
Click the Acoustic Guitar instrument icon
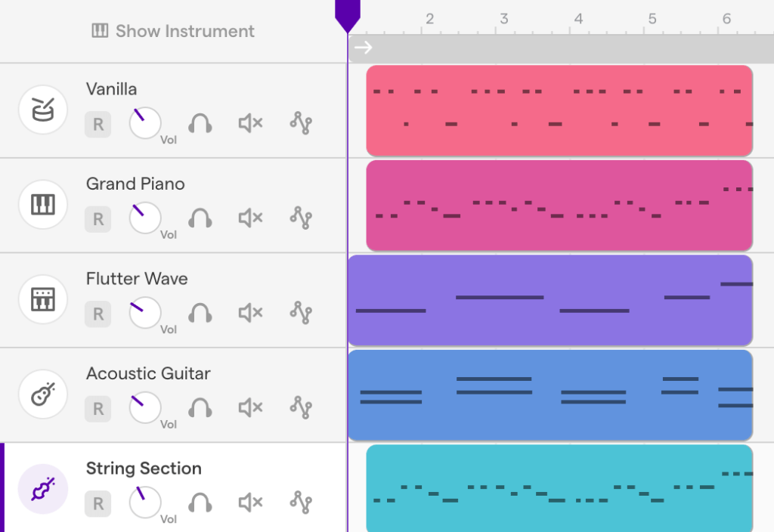43,394
